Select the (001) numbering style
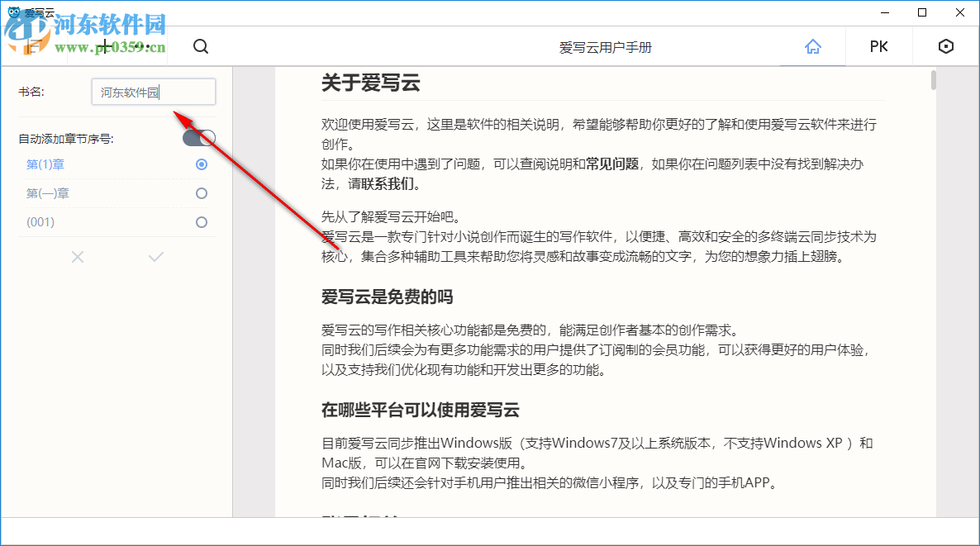Viewport: 980px width, 546px height. (x=201, y=221)
